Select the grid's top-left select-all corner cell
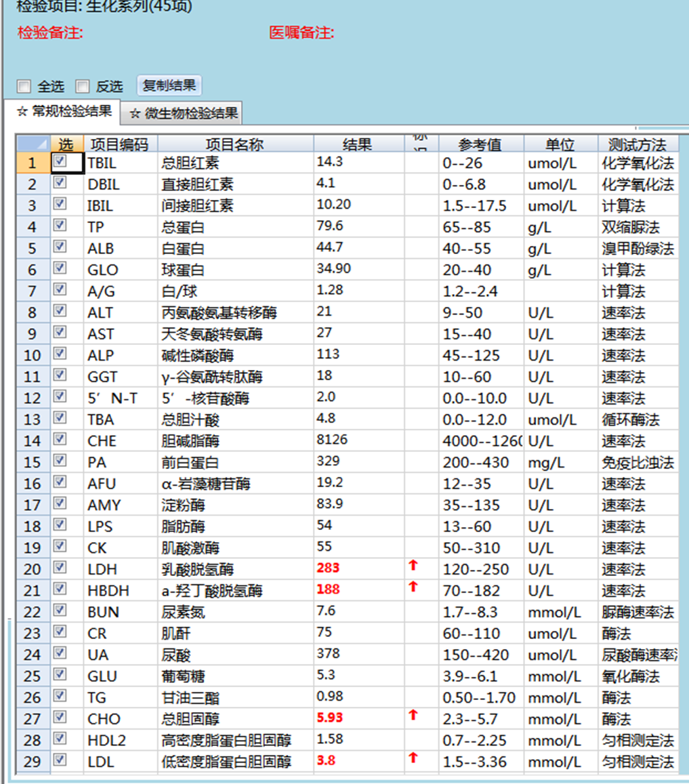 pyautogui.click(x=33, y=144)
